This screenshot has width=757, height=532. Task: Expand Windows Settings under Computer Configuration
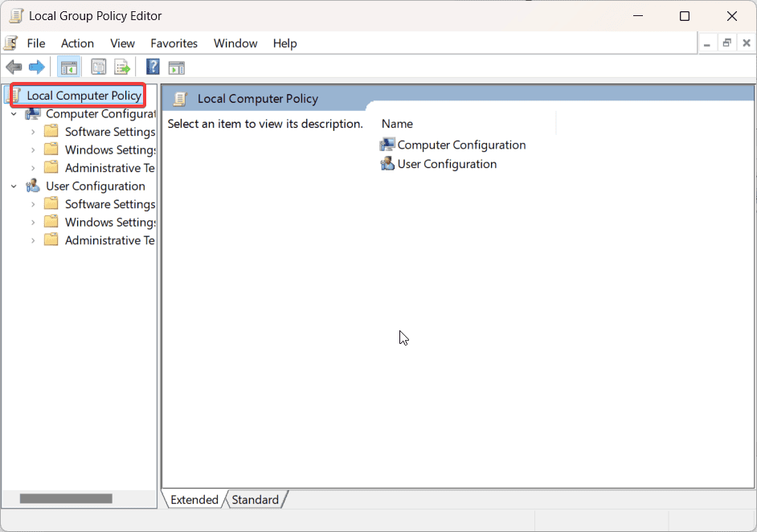coord(33,149)
